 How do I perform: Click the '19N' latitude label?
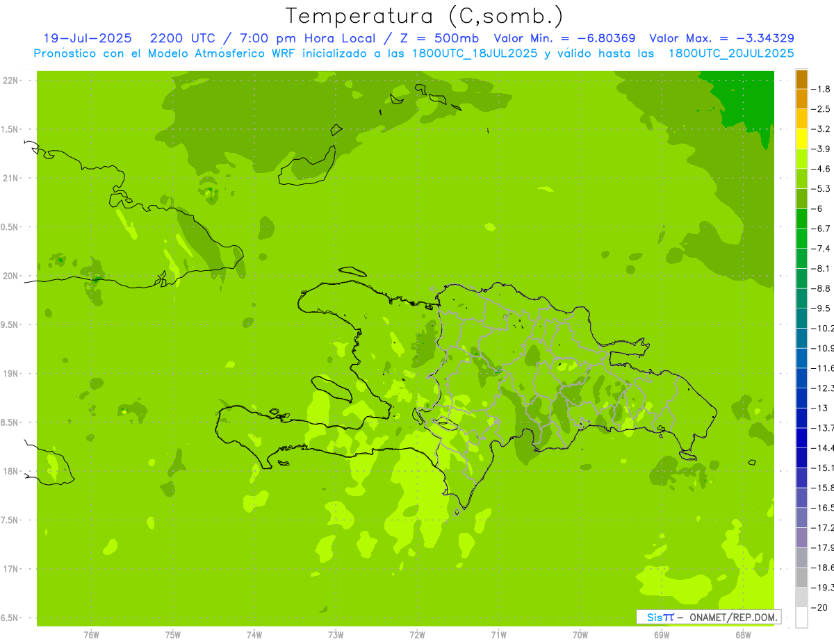coord(12,374)
